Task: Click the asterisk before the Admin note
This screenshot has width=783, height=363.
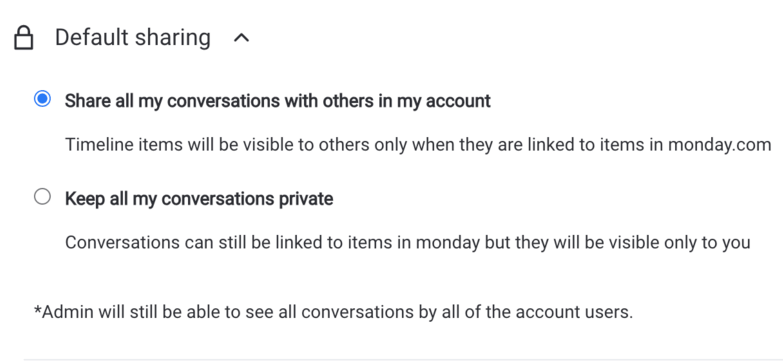Action: pos(37,310)
